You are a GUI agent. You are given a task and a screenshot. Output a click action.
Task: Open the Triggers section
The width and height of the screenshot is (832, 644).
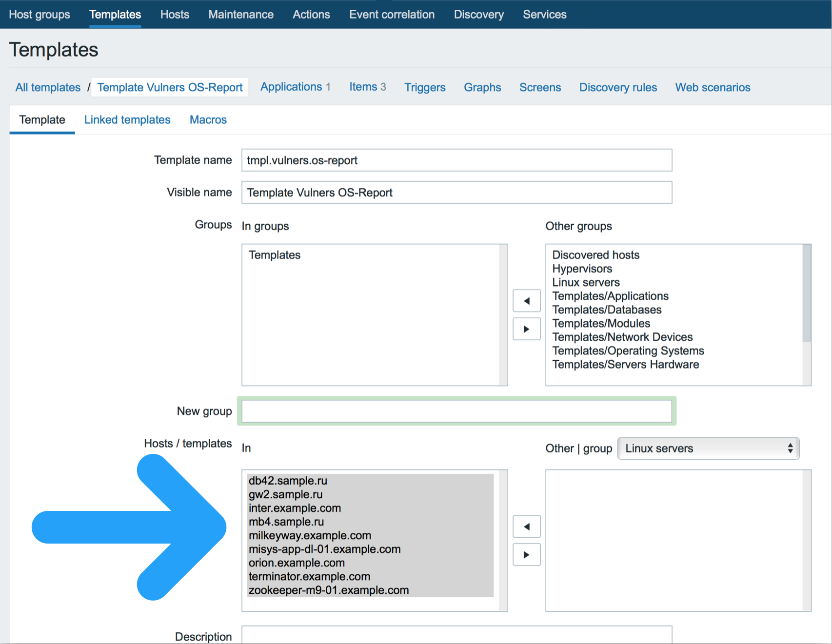(x=424, y=87)
